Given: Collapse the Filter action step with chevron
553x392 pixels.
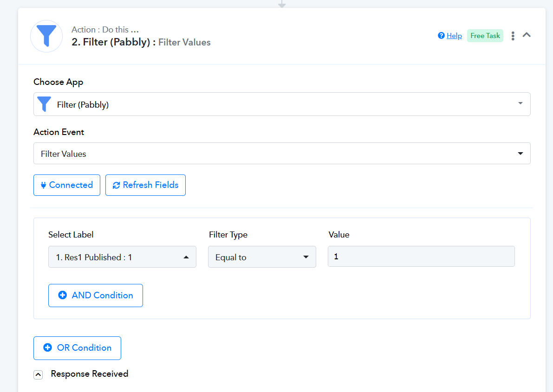Looking at the screenshot, I should click(x=527, y=35).
